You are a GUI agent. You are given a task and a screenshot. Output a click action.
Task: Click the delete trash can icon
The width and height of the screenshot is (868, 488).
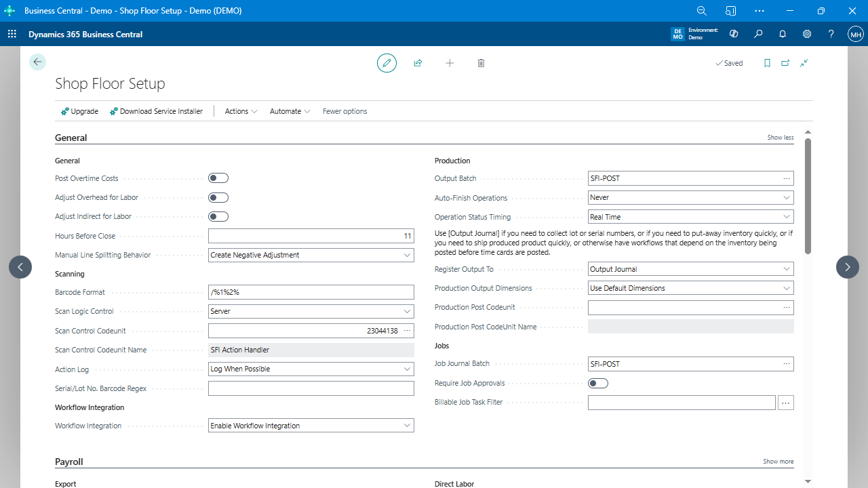click(x=481, y=63)
